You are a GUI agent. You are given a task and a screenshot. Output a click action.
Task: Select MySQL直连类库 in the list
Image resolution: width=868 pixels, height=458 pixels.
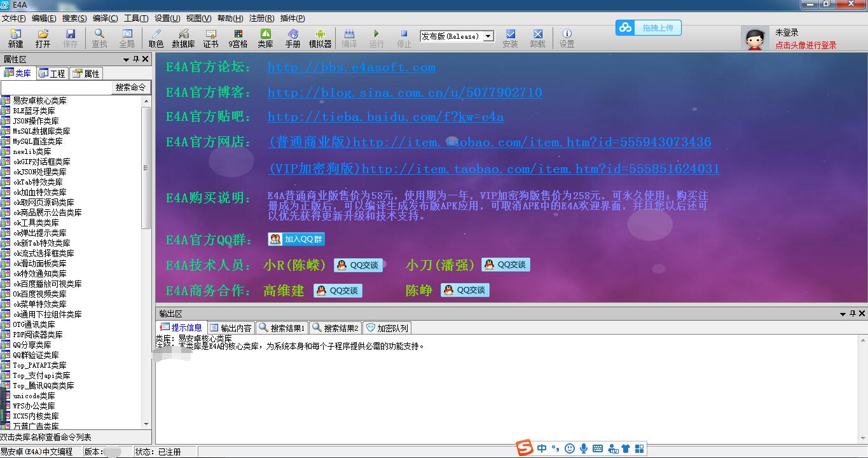[38, 141]
